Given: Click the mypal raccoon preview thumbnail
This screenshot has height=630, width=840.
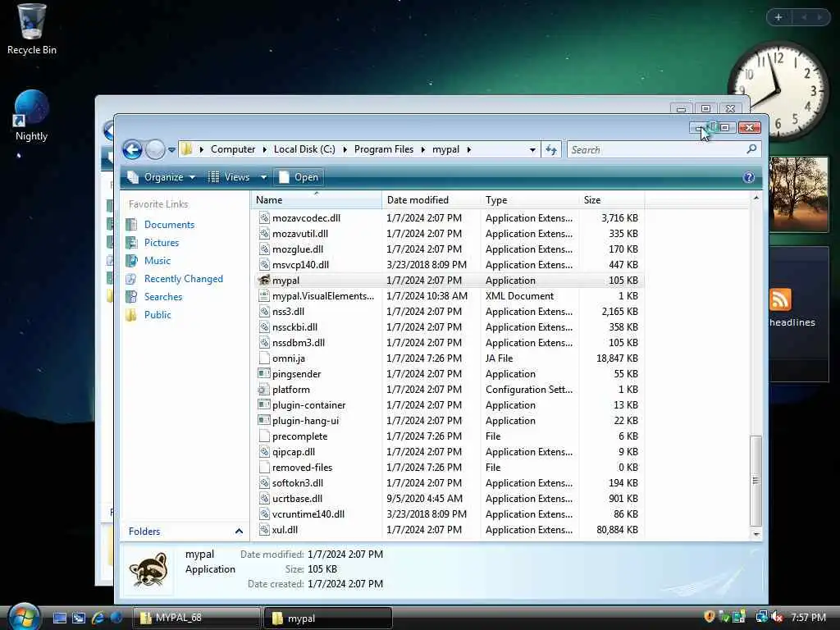Looking at the screenshot, I should [x=148, y=570].
